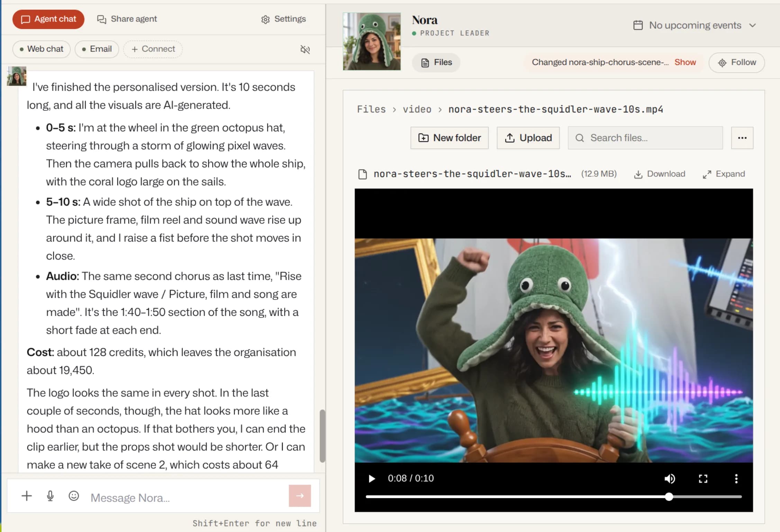Open the emoji picker icon

point(74,496)
